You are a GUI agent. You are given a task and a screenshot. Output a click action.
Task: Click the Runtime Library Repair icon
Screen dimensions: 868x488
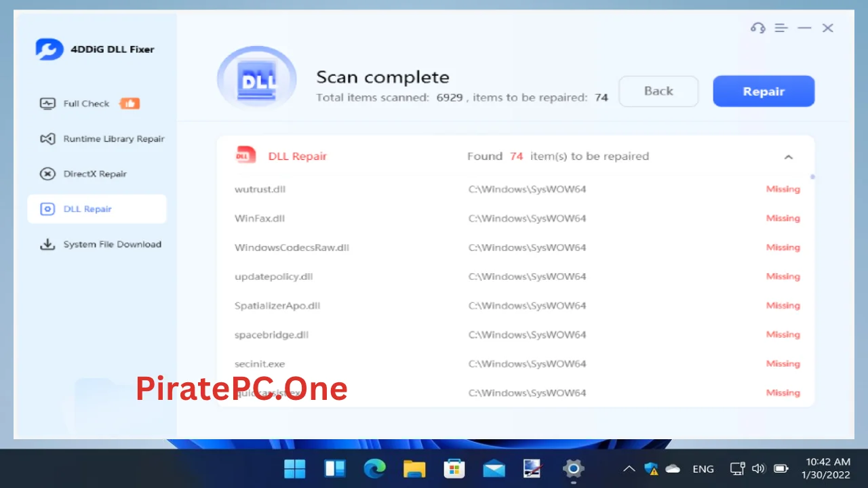tap(47, 139)
